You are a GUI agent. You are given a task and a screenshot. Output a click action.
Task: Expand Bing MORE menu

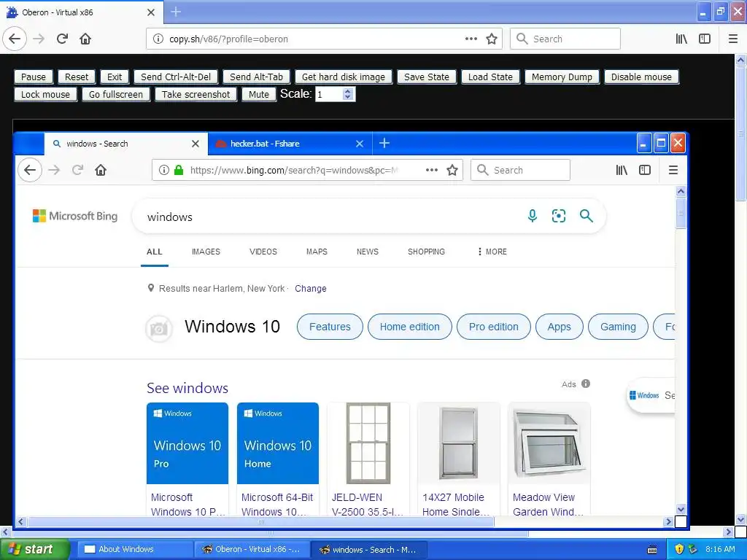(x=492, y=252)
